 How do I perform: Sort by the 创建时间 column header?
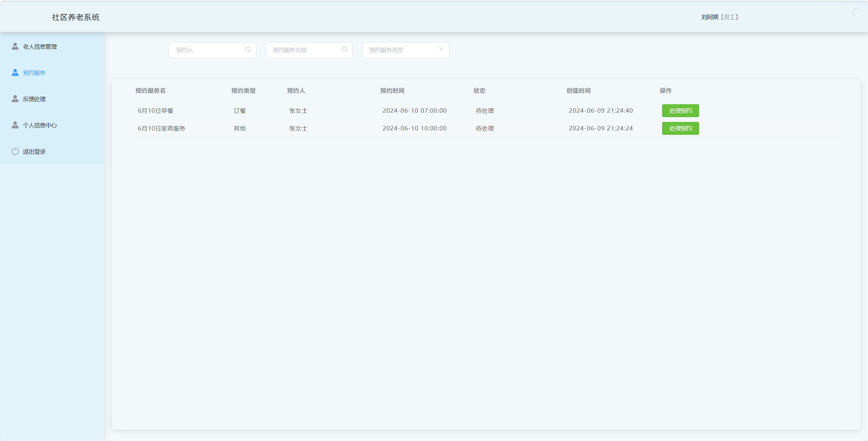pos(578,91)
